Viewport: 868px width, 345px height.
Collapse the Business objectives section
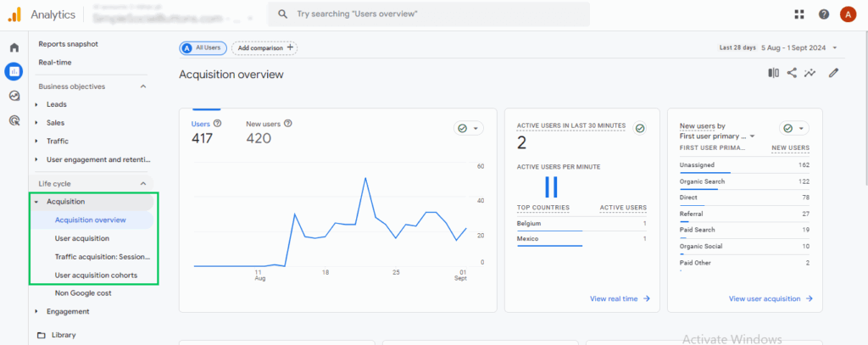pyautogui.click(x=142, y=86)
